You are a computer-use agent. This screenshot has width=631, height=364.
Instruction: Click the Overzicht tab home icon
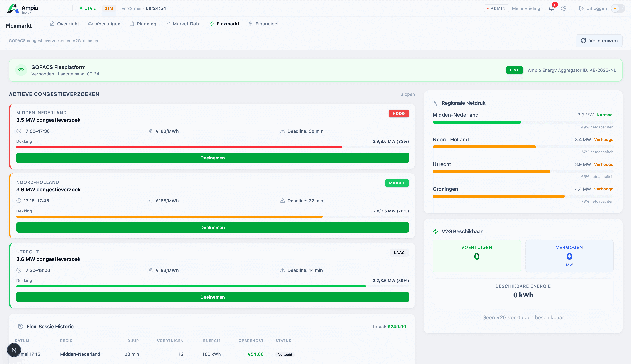point(52,24)
